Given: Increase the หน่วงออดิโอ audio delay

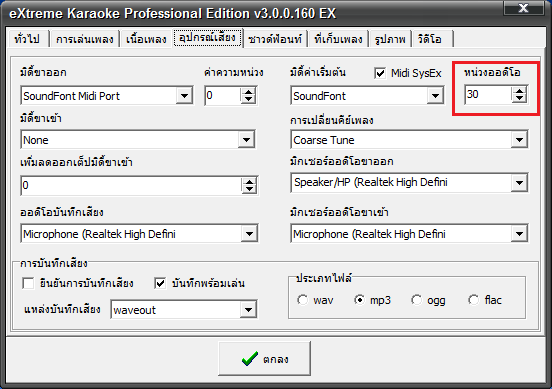Looking at the screenshot, I should [520, 90].
